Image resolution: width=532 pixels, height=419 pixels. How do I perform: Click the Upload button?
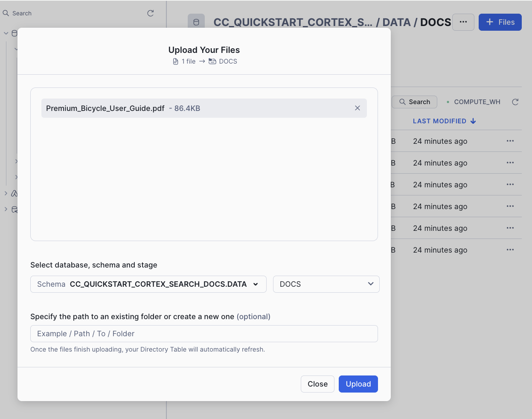pyautogui.click(x=358, y=384)
